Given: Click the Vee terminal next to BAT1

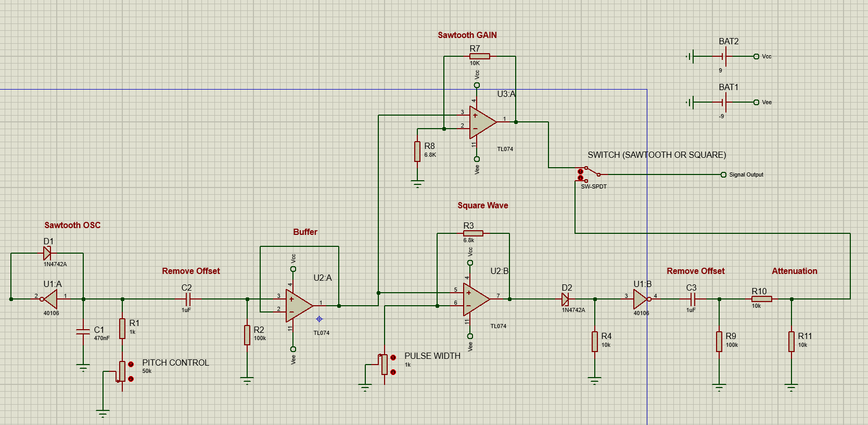Looking at the screenshot, I should tap(756, 102).
